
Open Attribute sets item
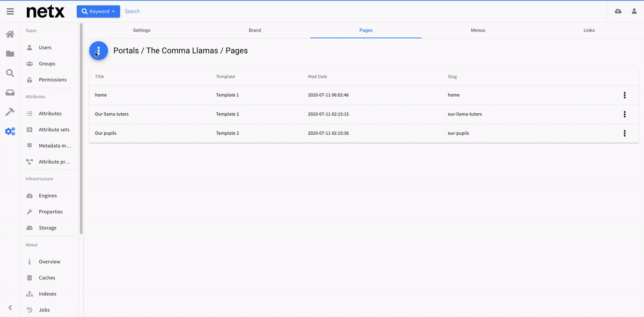[x=49, y=130]
